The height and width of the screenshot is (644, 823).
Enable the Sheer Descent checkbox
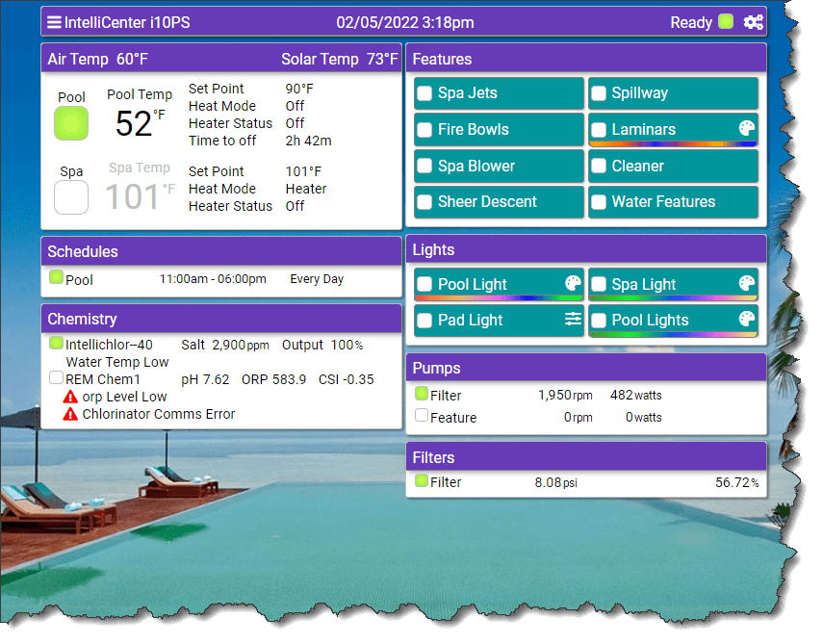pos(424,202)
